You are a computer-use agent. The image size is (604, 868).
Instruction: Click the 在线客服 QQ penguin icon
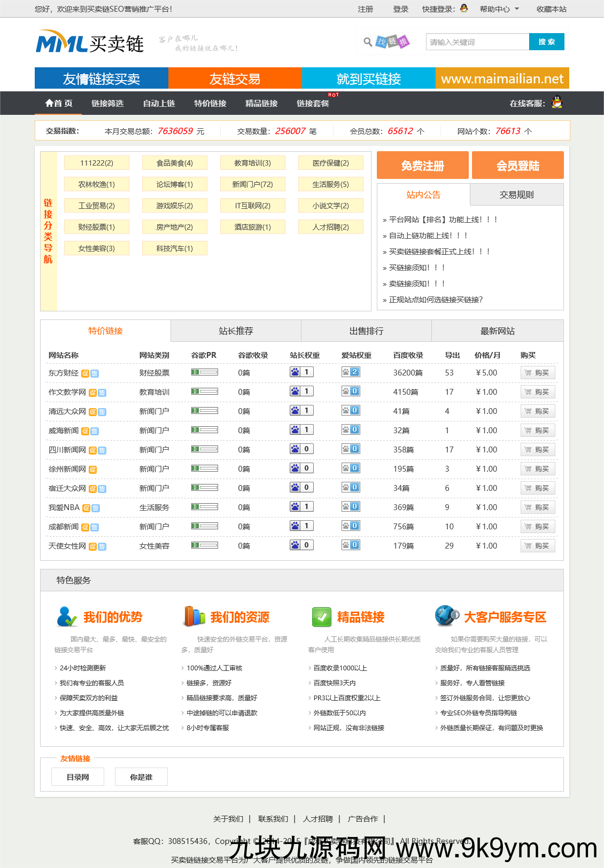[x=557, y=102]
